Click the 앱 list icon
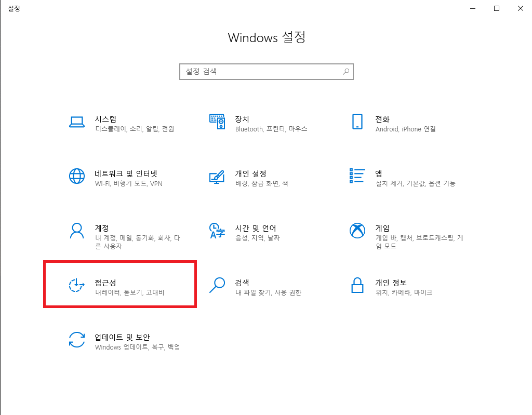The image size is (532, 415). point(357,176)
